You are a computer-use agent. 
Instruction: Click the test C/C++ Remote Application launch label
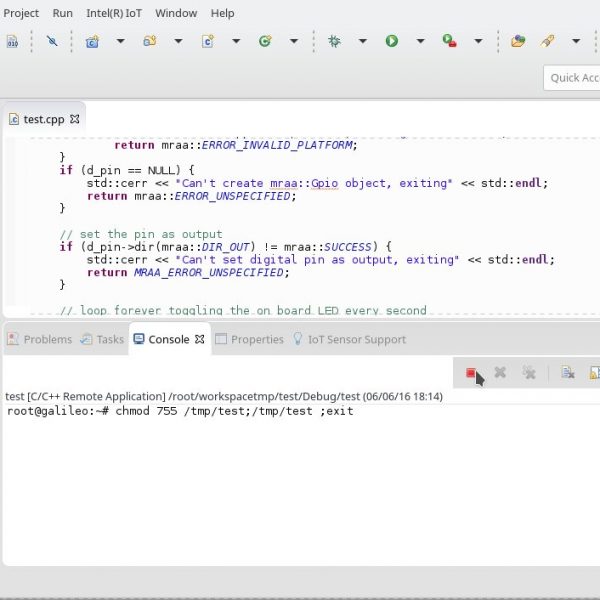click(224, 396)
